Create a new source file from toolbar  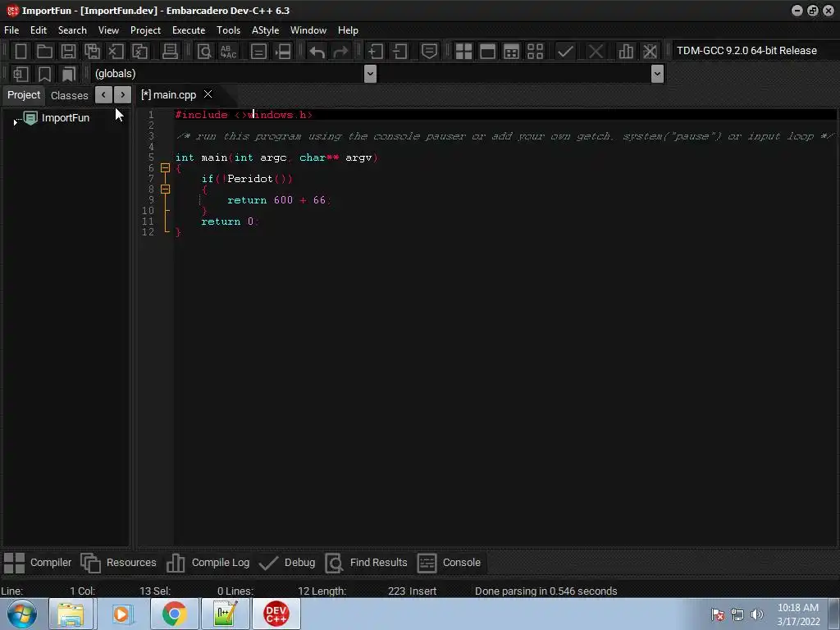(21, 52)
